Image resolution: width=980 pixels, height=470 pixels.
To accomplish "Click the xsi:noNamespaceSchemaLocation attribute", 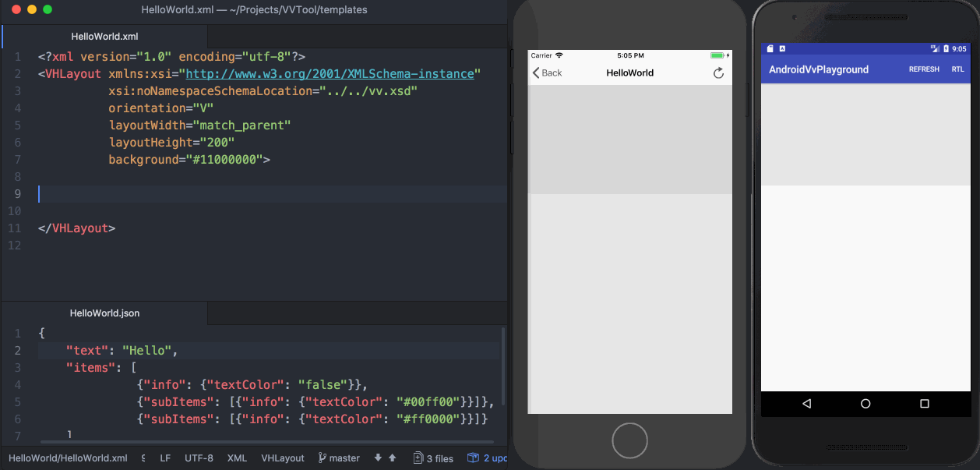I will pyautogui.click(x=263, y=91).
